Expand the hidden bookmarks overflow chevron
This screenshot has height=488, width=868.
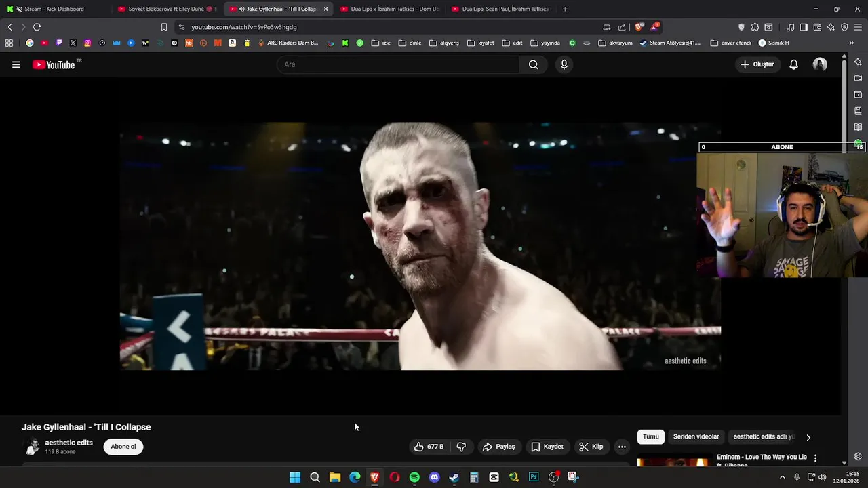click(851, 43)
